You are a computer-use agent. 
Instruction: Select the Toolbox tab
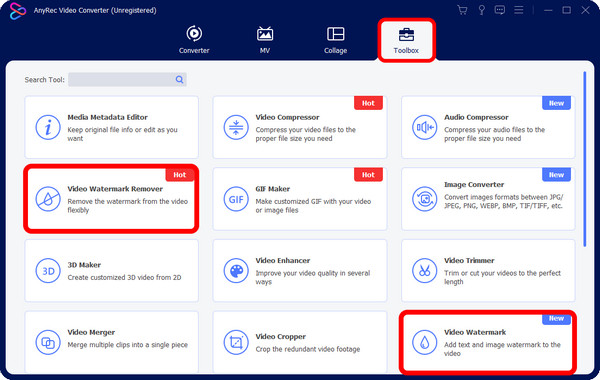(406, 40)
